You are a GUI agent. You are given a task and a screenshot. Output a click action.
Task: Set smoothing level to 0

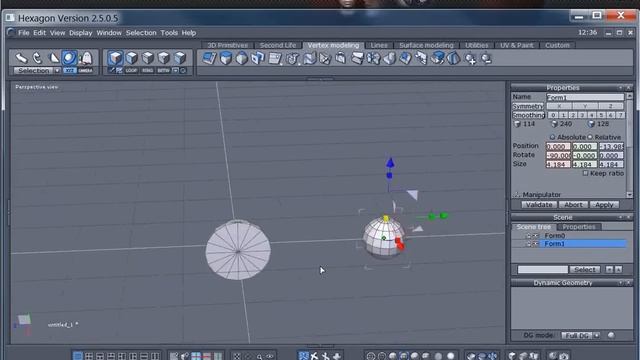click(x=553, y=115)
